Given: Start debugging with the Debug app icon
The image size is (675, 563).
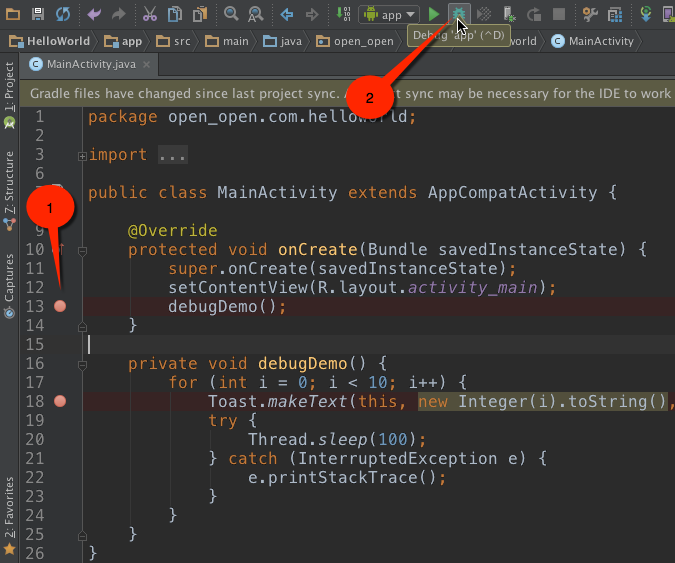Looking at the screenshot, I should (x=459, y=14).
